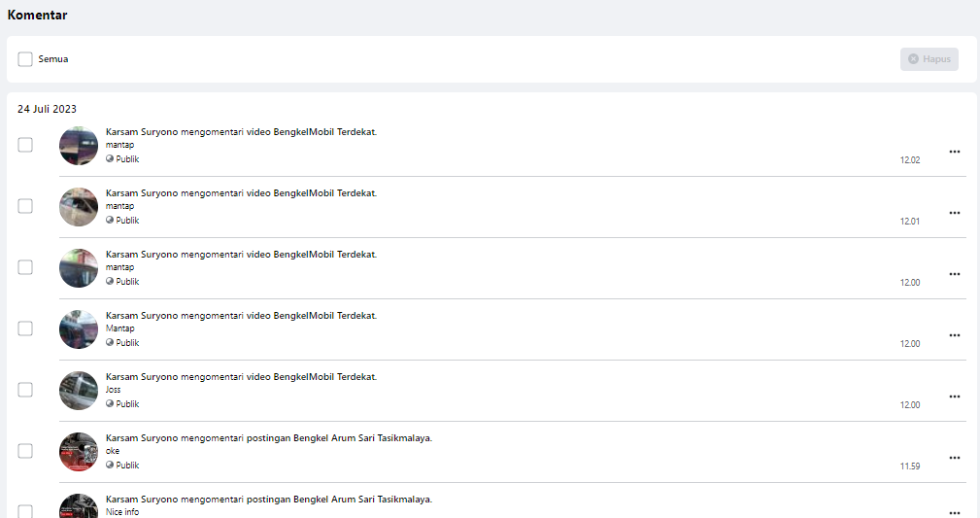The height and width of the screenshot is (518, 980).
Task: Open the "BengkelMobil Terdekat" link in the 12.02 comment
Action: click(x=324, y=132)
